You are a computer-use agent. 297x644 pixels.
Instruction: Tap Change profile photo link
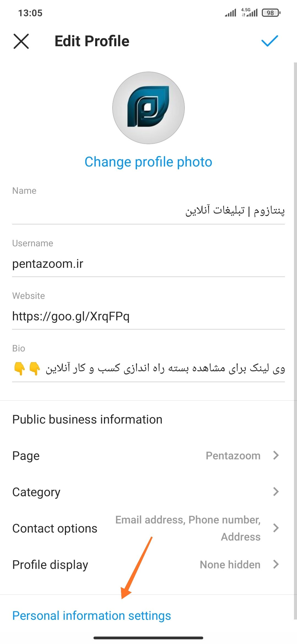pos(148,162)
